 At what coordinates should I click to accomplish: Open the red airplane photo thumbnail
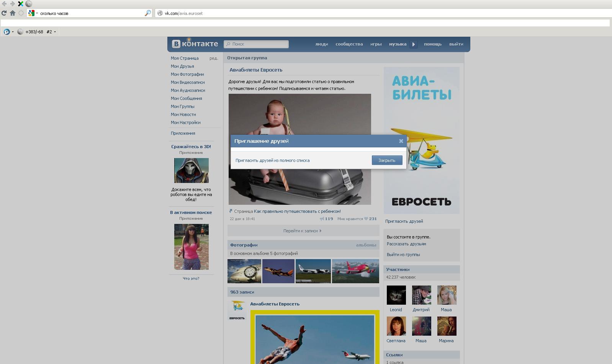click(355, 271)
